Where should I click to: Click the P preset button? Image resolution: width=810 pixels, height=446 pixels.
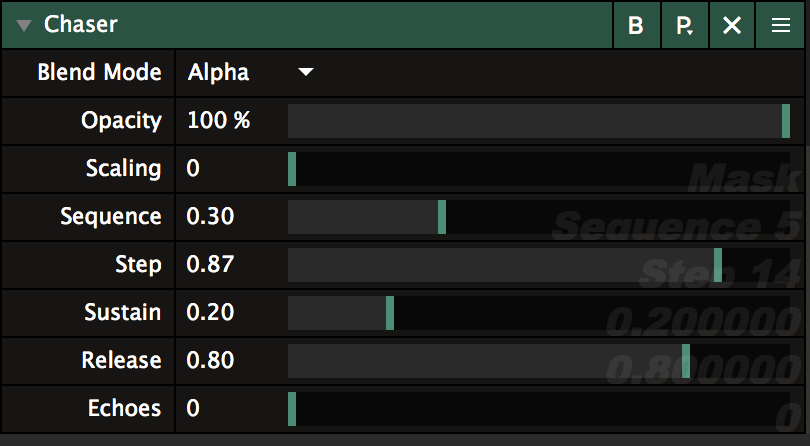click(x=685, y=26)
